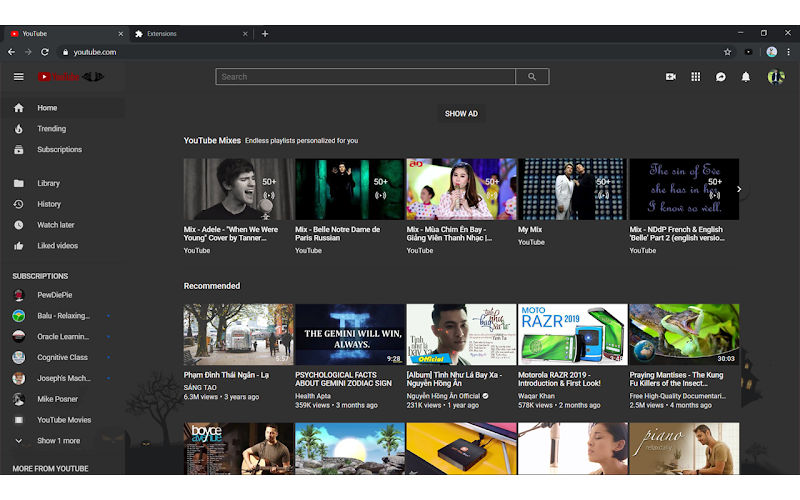Click 'PSYCHOLOGICAL FACTS ABOUT GEMINI' title
Viewport: 800px width, 500px height.
pyautogui.click(x=343, y=379)
